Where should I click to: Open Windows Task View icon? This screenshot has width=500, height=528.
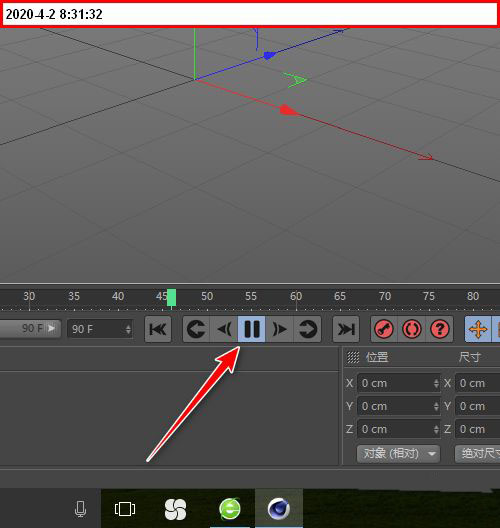(125, 509)
